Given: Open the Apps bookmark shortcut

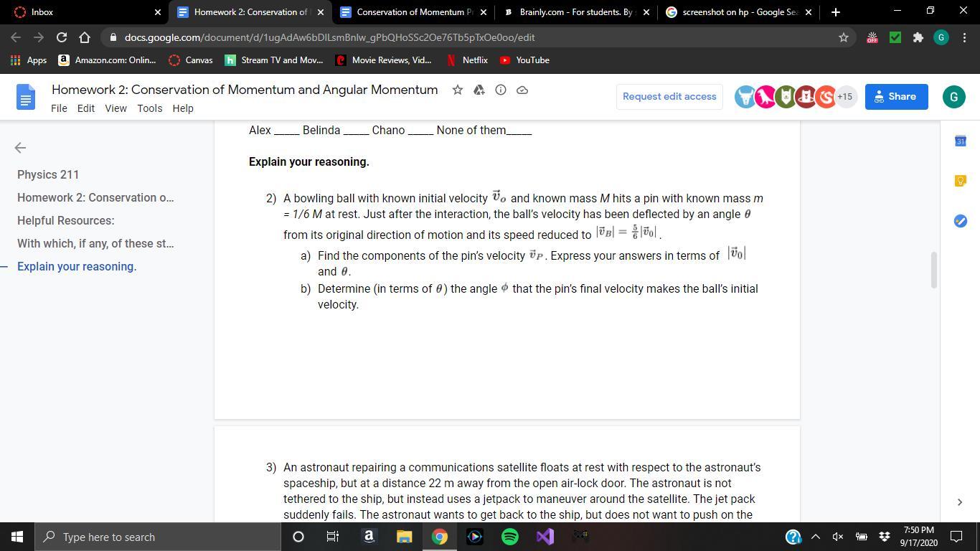Looking at the screenshot, I should click(x=29, y=60).
